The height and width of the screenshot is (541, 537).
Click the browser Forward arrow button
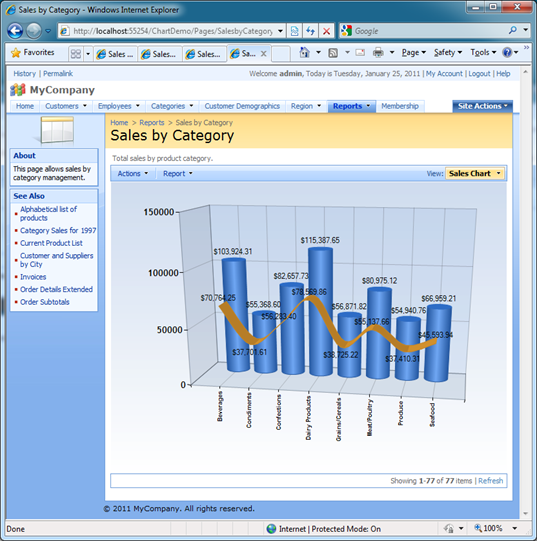[x=34, y=31]
